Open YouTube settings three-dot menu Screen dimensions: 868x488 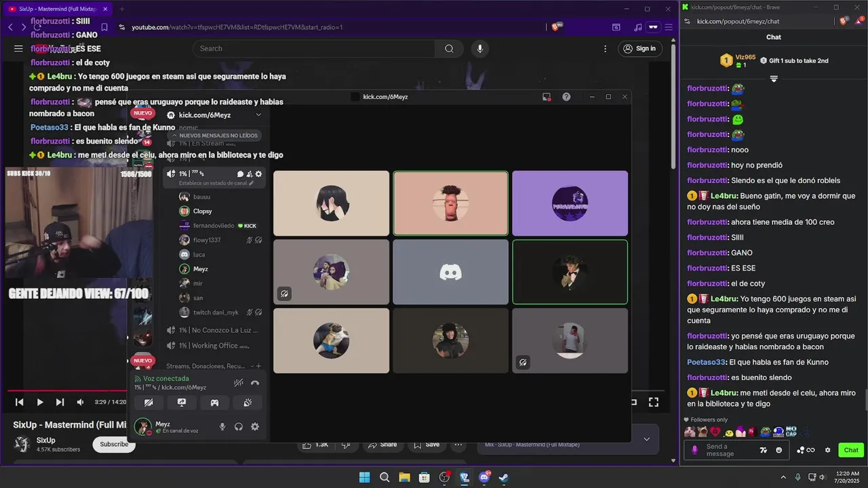[x=605, y=48]
